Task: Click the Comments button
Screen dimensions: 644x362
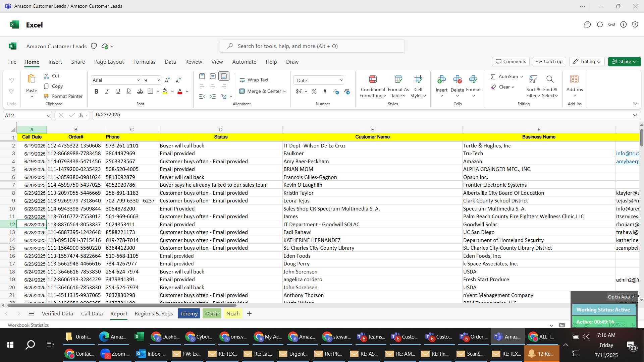Action: coord(511,61)
